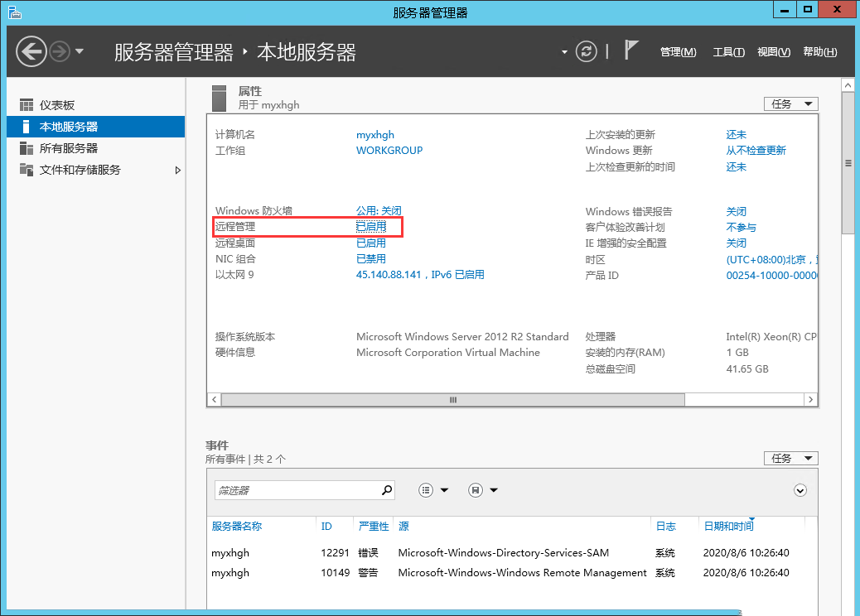Open the navigation history dropdown arrow
Viewport: 860px width, 616px height.
(80, 51)
